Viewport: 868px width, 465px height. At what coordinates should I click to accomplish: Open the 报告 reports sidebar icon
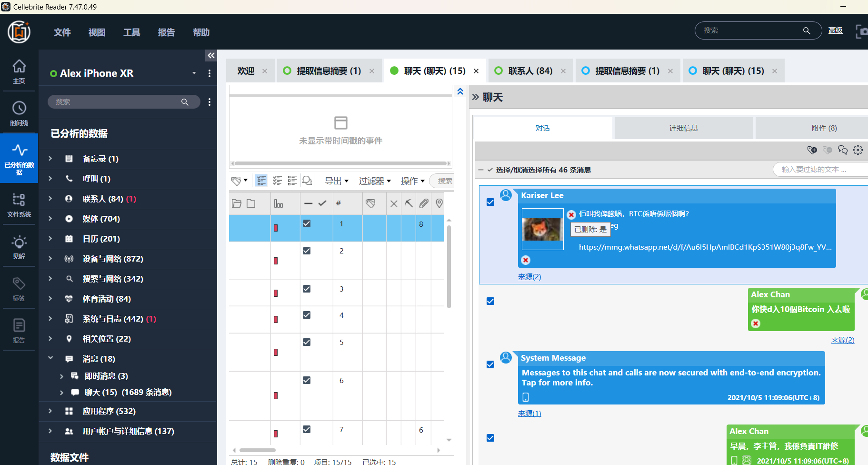pos(19,331)
